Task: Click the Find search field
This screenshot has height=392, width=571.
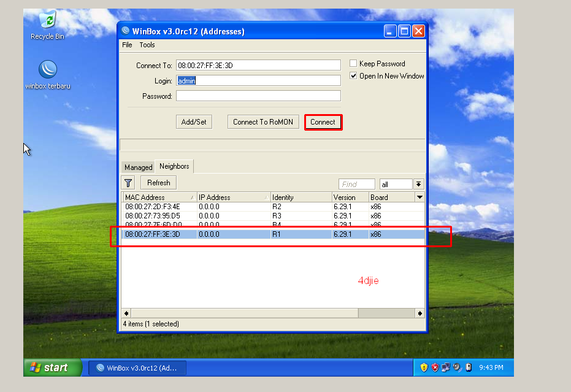Action: 356,184
